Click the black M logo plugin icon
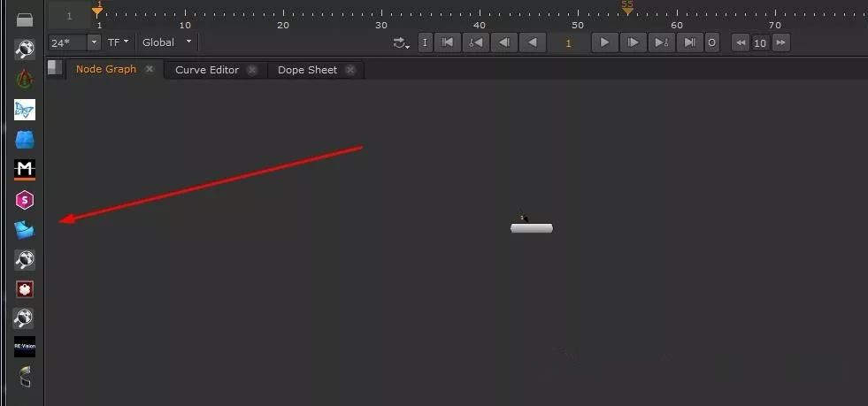868x406 pixels. tap(25, 169)
